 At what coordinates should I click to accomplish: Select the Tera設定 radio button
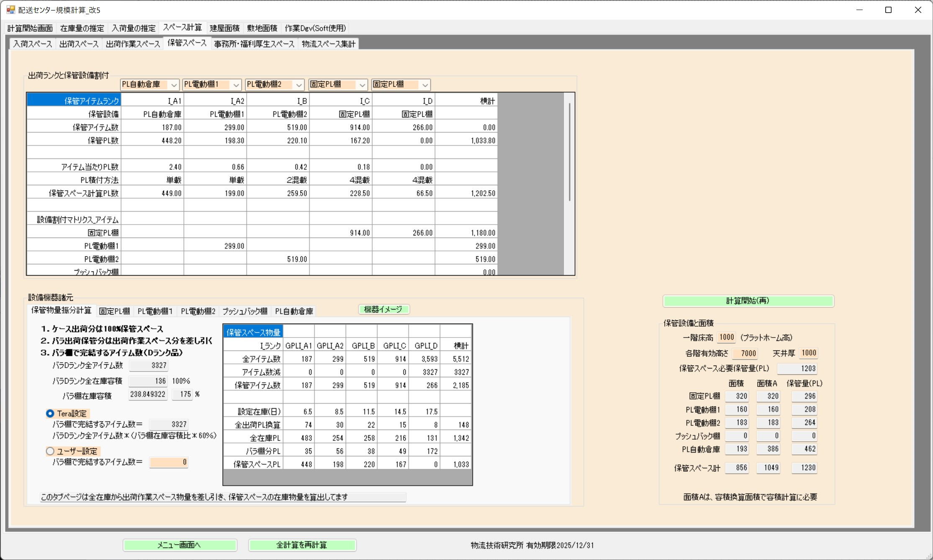[50, 414]
